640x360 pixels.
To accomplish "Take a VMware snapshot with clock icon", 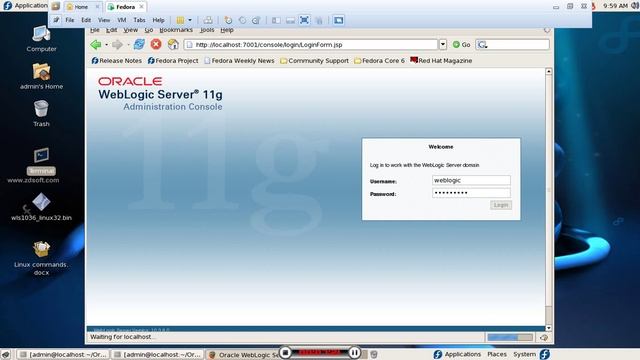I will 228,20.
